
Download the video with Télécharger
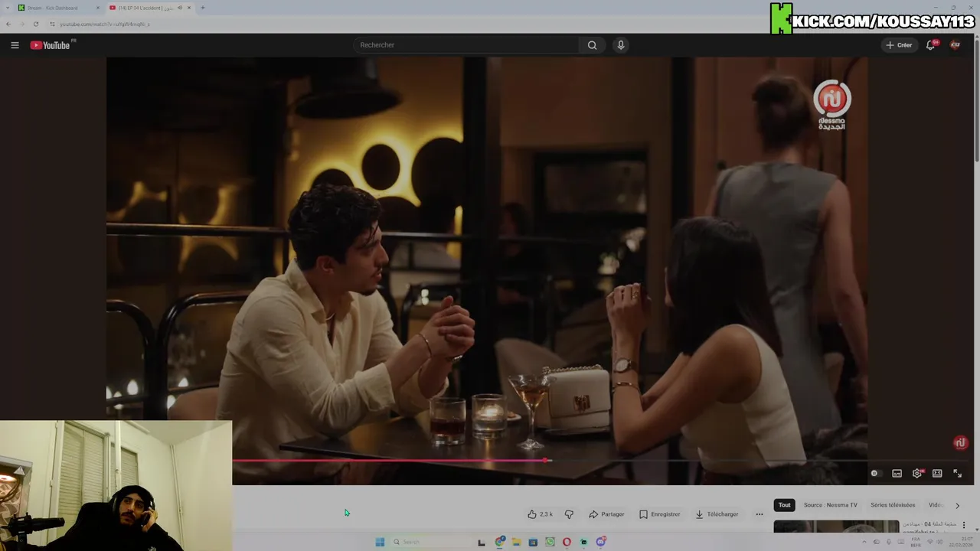pos(717,514)
